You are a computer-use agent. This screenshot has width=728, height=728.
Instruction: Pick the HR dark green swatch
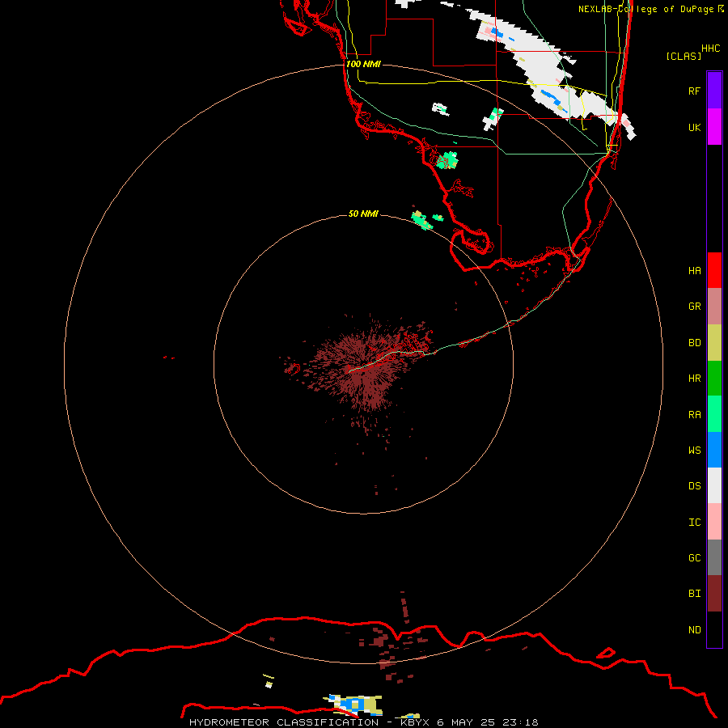[x=714, y=379]
